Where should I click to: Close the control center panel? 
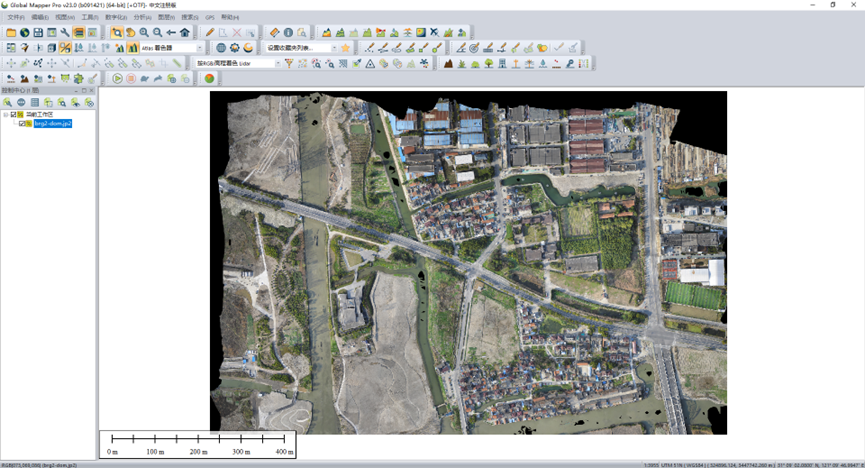point(92,91)
